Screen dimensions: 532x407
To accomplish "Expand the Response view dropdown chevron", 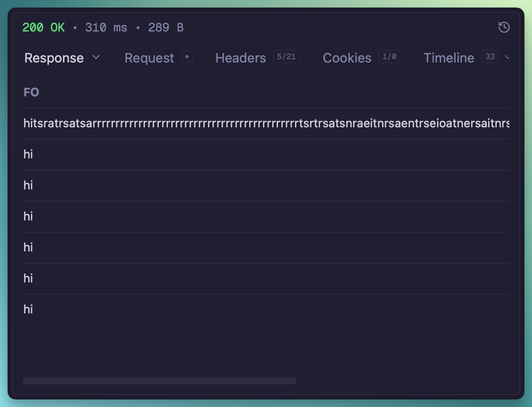I will tap(96, 57).
